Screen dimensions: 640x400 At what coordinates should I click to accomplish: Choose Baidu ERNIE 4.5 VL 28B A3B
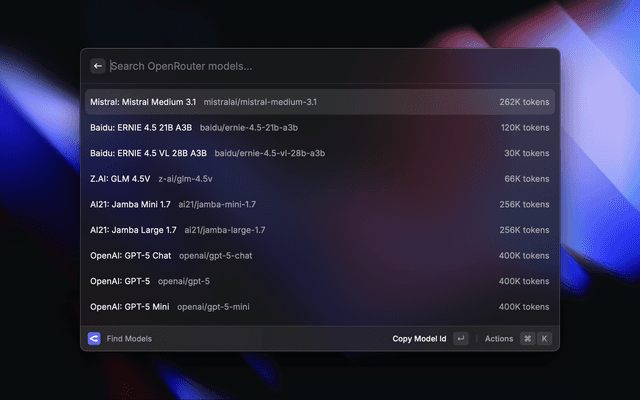[148, 153]
